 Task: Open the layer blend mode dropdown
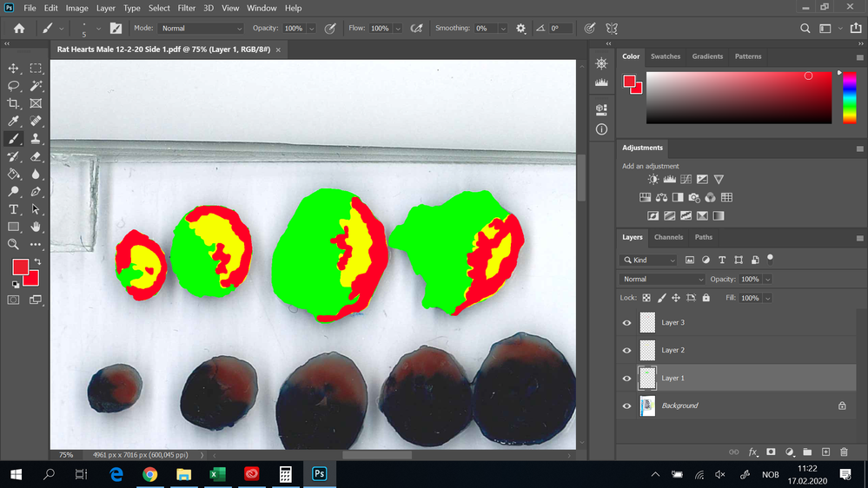click(663, 280)
